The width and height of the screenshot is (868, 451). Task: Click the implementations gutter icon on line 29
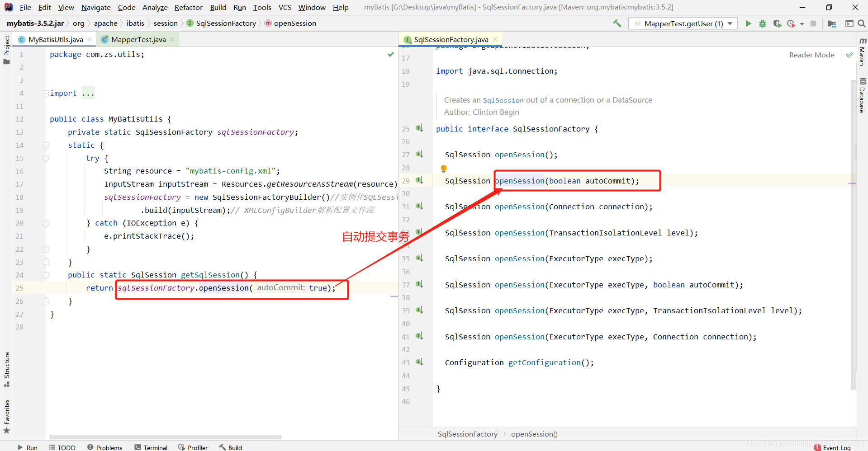click(419, 180)
